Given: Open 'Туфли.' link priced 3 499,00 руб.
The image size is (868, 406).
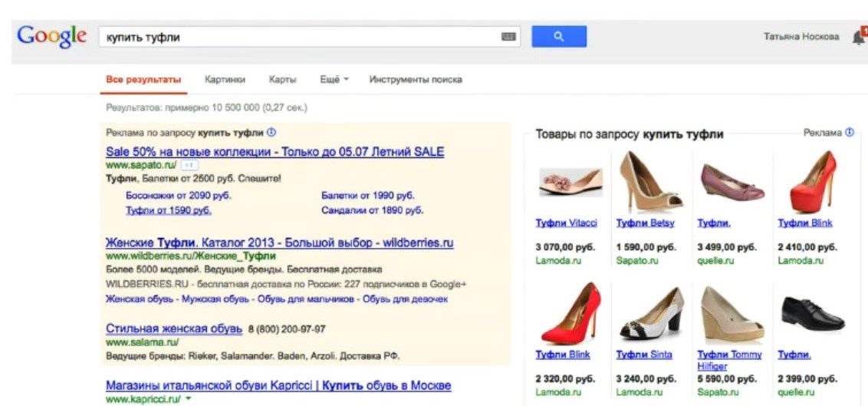Looking at the screenshot, I should click(x=714, y=223).
